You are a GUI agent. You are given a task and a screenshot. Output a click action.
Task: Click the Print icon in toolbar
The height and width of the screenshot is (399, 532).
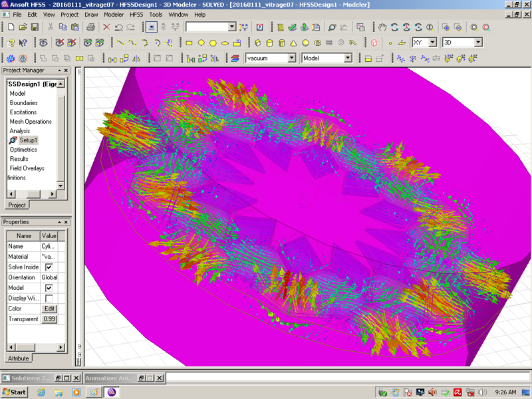[90, 27]
